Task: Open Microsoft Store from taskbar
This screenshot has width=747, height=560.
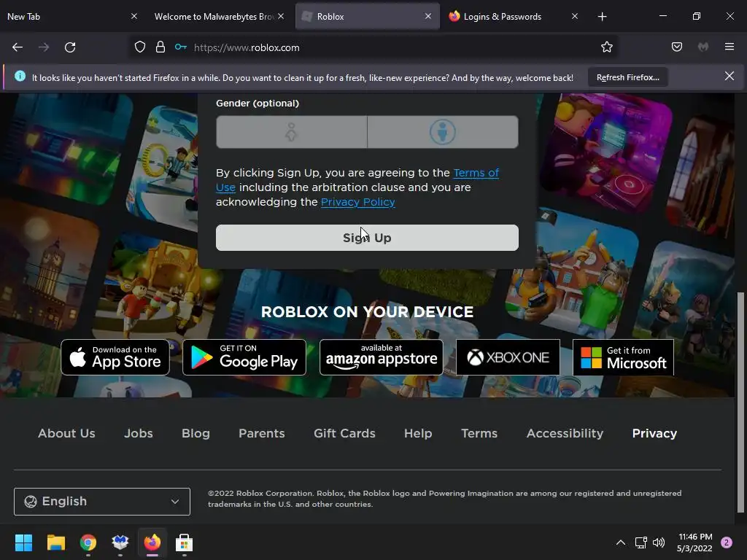Action: [185, 542]
